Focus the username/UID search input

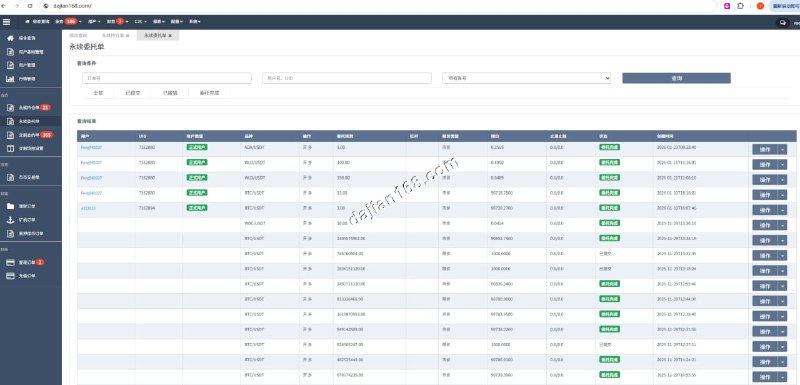(347, 78)
